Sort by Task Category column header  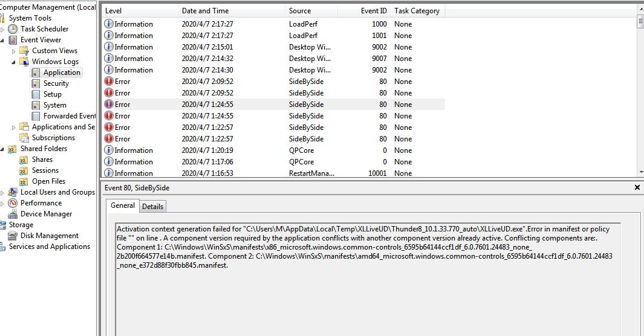(x=418, y=11)
